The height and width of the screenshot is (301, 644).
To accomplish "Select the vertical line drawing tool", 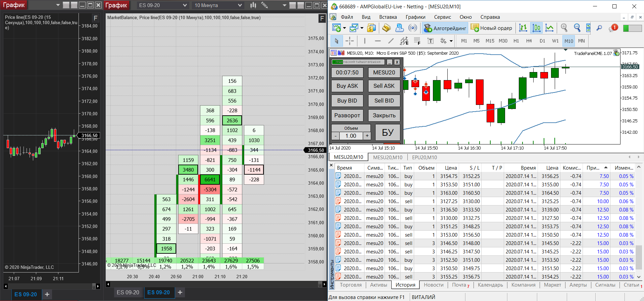I will point(365,41).
